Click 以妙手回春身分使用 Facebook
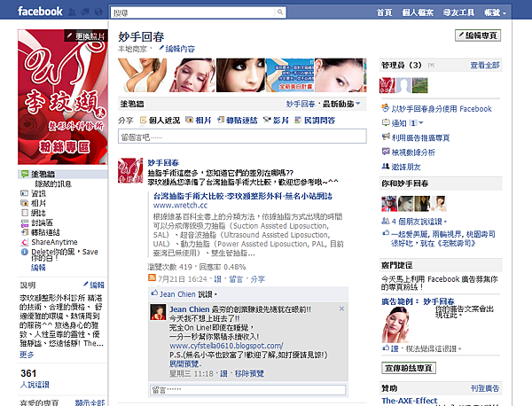Viewport: 532px width, 406px height. [442, 109]
